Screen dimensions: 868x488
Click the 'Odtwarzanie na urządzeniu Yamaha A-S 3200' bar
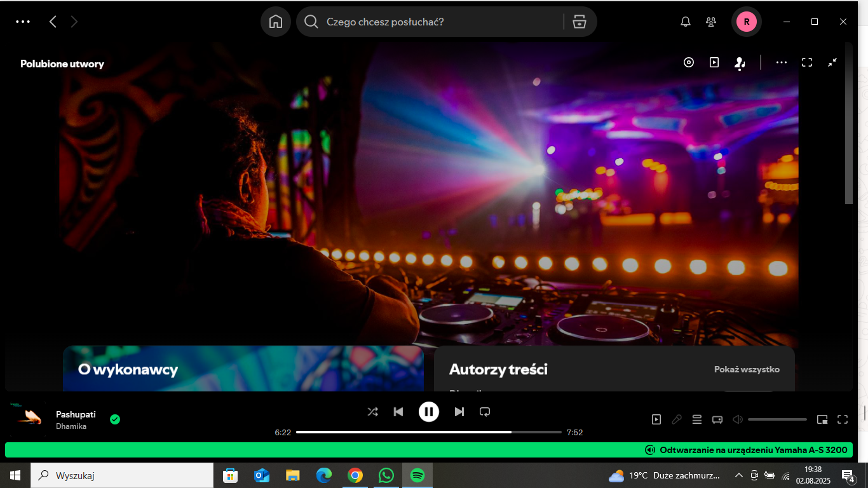429,450
